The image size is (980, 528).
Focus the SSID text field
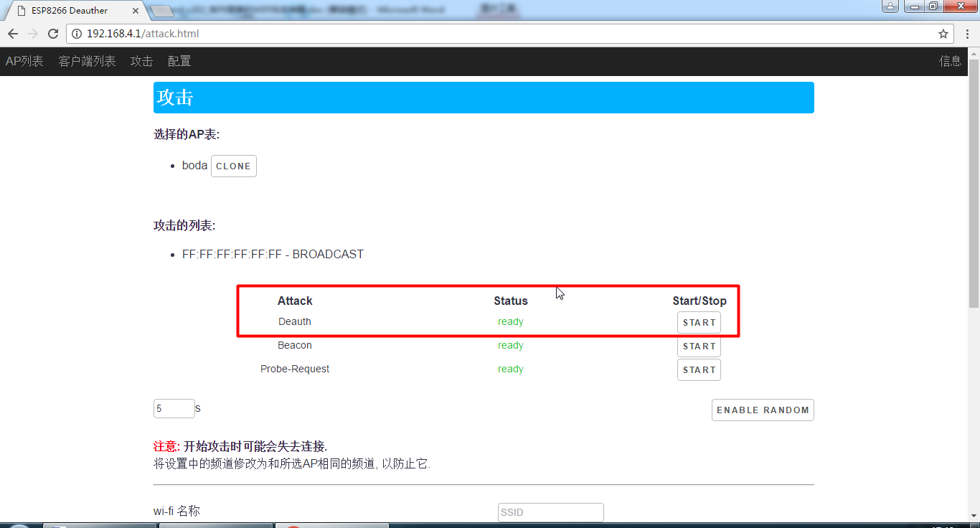(550, 512)
